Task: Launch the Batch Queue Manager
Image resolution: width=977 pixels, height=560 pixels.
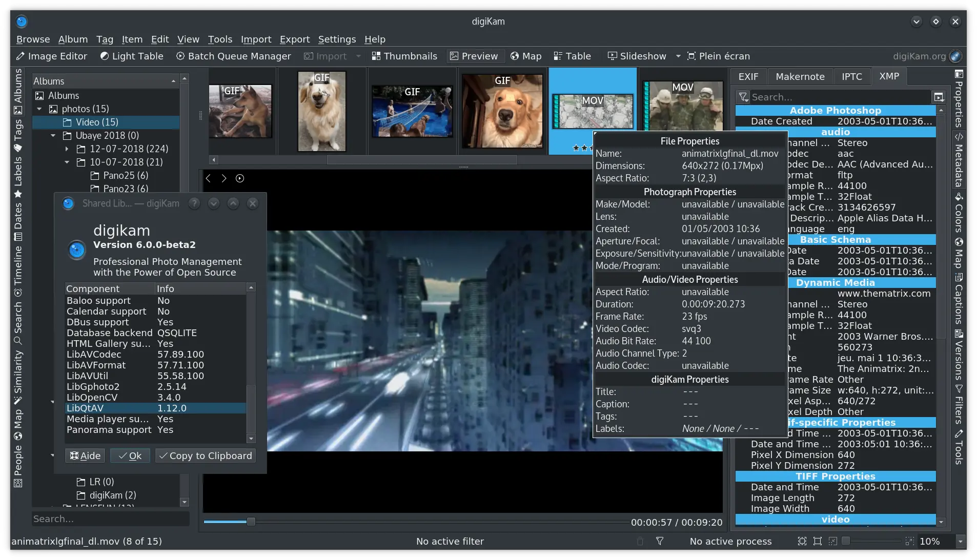Action: tap(233, 56)
